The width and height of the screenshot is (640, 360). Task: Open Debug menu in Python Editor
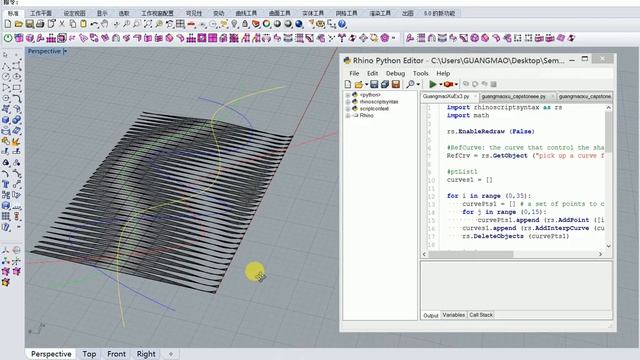click(395, 73)
